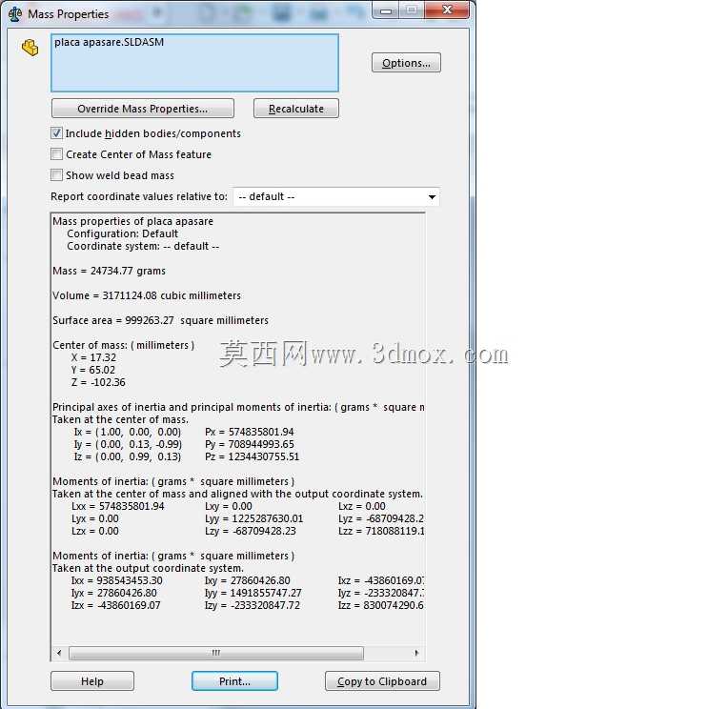Click the 'Izy = -233320847.72' value
The width and height of the screenshot is (728, 709).
point(253,605)
